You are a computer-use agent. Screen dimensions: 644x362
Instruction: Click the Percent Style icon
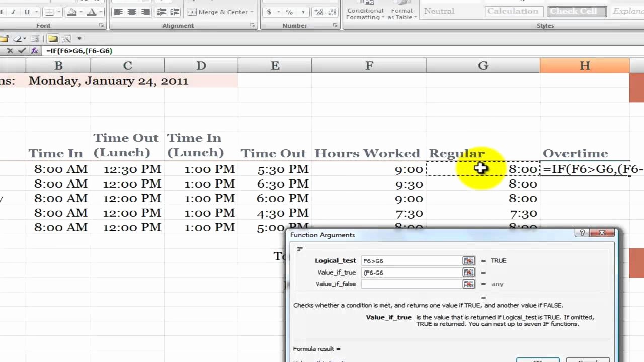pyautogui.click(x=289, y=11)
